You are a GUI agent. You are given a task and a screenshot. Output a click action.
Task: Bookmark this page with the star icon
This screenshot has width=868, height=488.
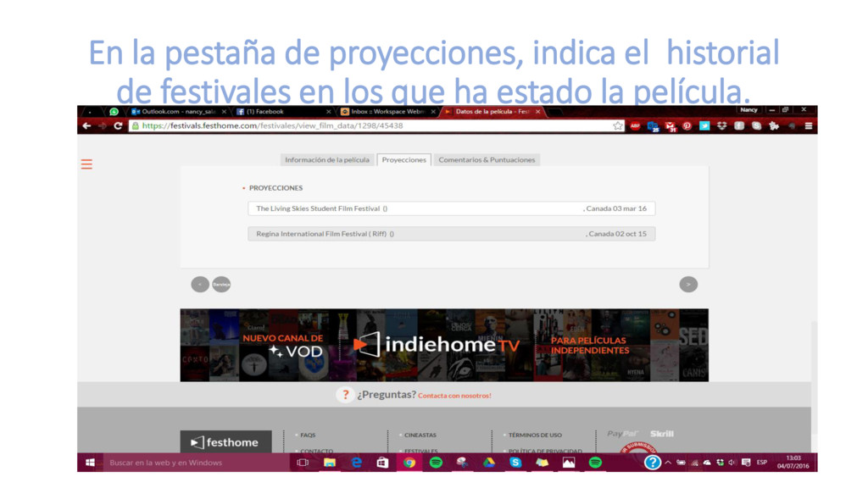(618, 126)
